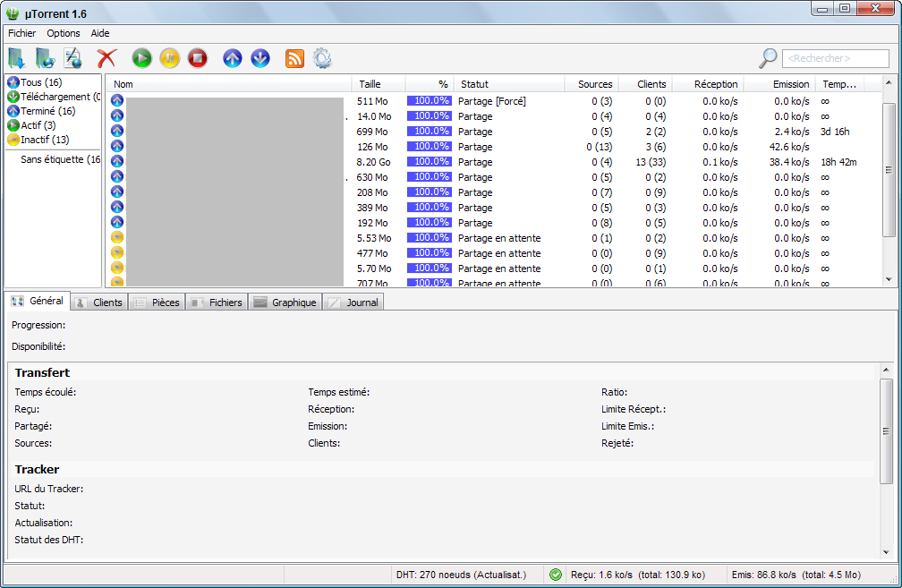Click progress bar of 630 Mo torrent
902x588 pixels.
click(430, 177)
